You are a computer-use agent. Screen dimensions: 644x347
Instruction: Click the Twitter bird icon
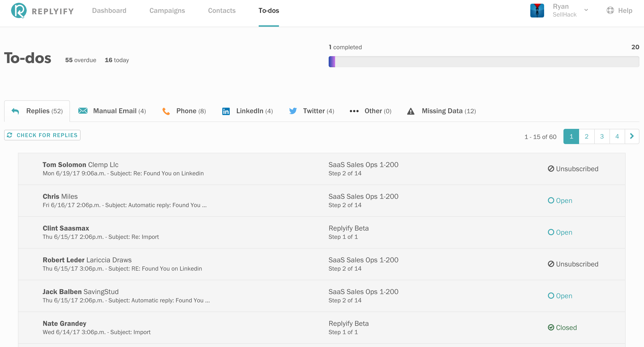(293, 111)
